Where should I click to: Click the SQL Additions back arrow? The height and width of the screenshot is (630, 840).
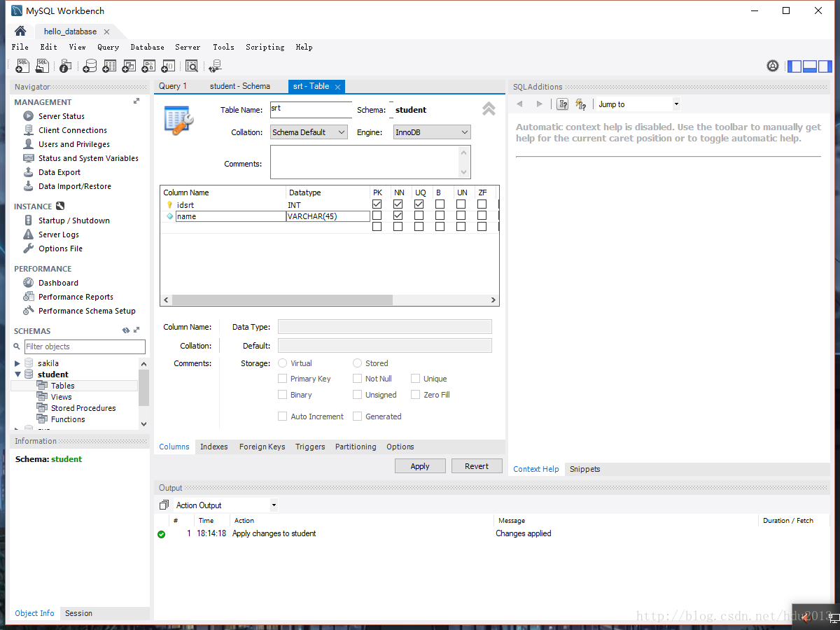point(520,104)
